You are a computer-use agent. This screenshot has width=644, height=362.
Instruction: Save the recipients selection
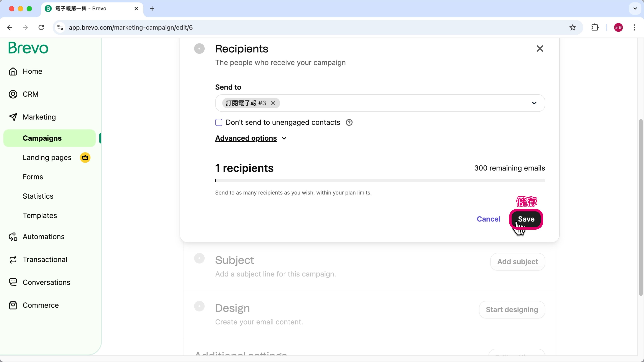526,219
